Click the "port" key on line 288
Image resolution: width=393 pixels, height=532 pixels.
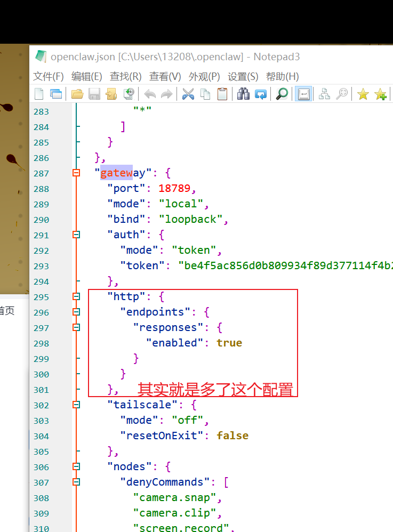[126, 188]
